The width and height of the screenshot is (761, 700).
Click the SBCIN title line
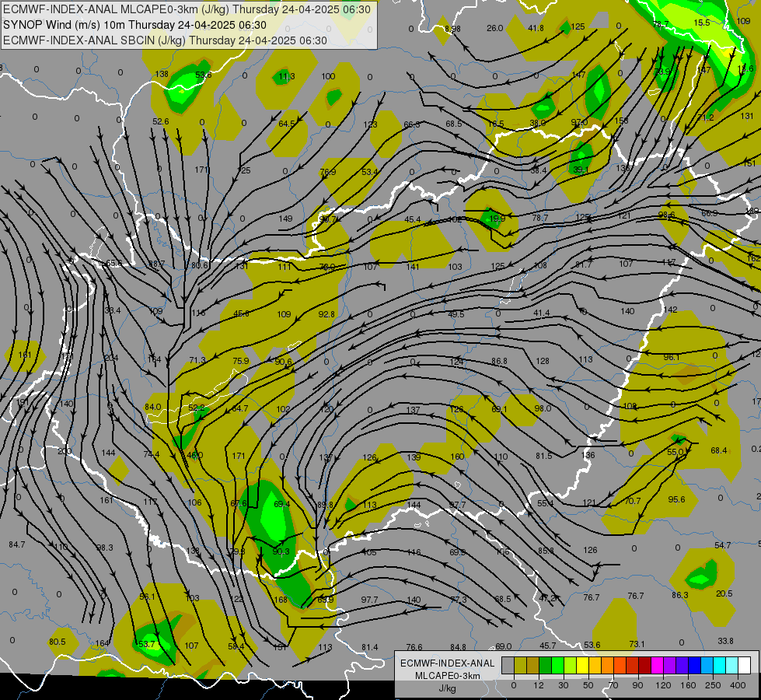(x=165, y=40)
